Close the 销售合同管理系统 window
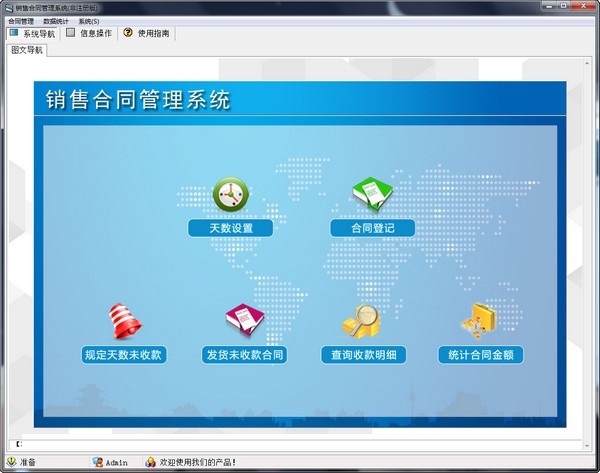This screenshot has height=473, width=600. tap(583, 6)
